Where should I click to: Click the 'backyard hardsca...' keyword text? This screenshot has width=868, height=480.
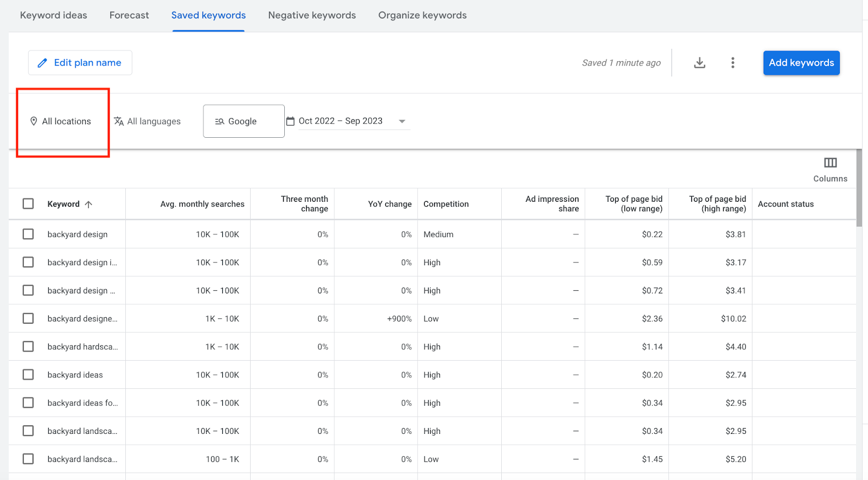pos(82,347)
